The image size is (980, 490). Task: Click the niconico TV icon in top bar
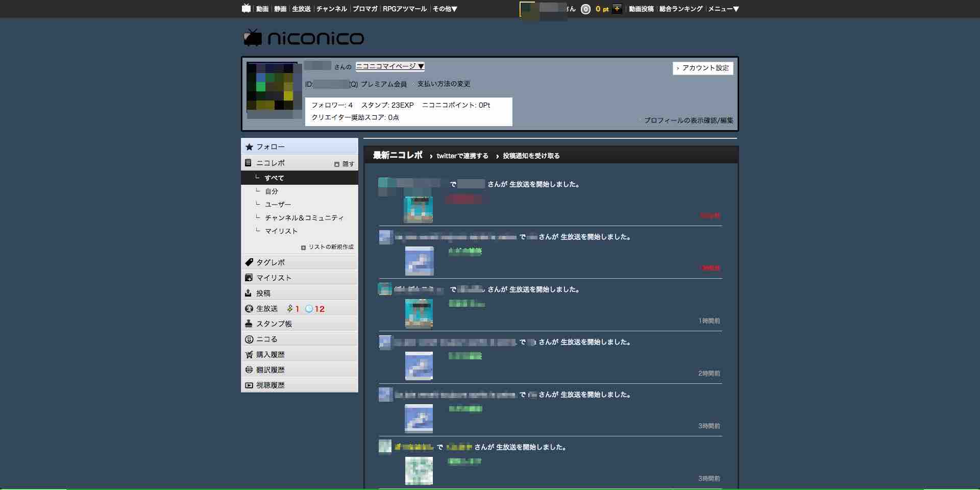pos(247,8)
